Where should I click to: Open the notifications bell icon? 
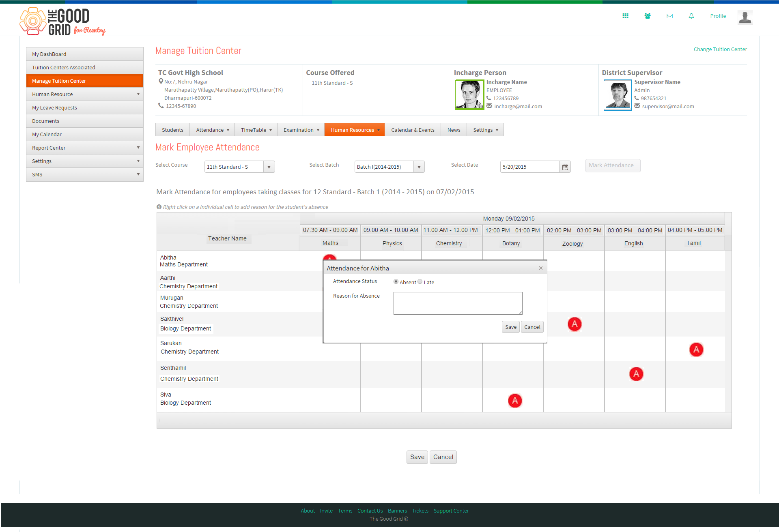click(x=691, y=16)
